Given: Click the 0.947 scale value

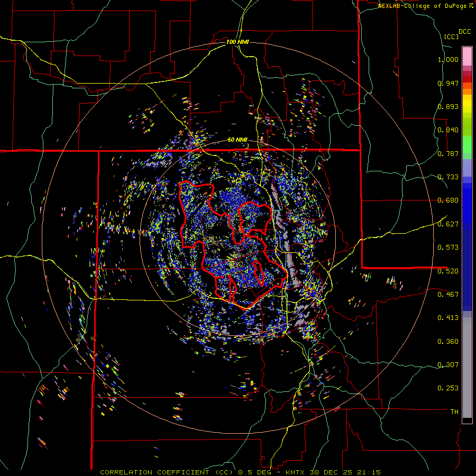Looking at the screenshot, I should (448, 83).
